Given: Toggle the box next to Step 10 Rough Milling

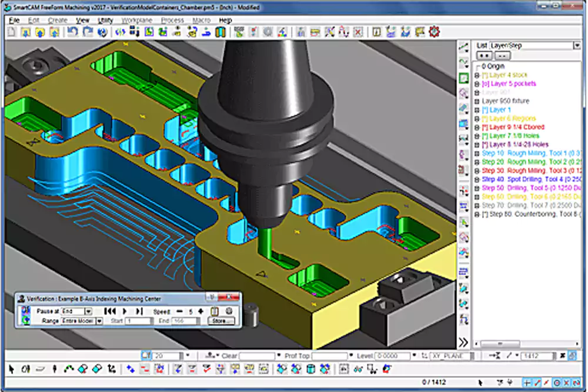Looking at the screenshot, I should coord(477,153).
